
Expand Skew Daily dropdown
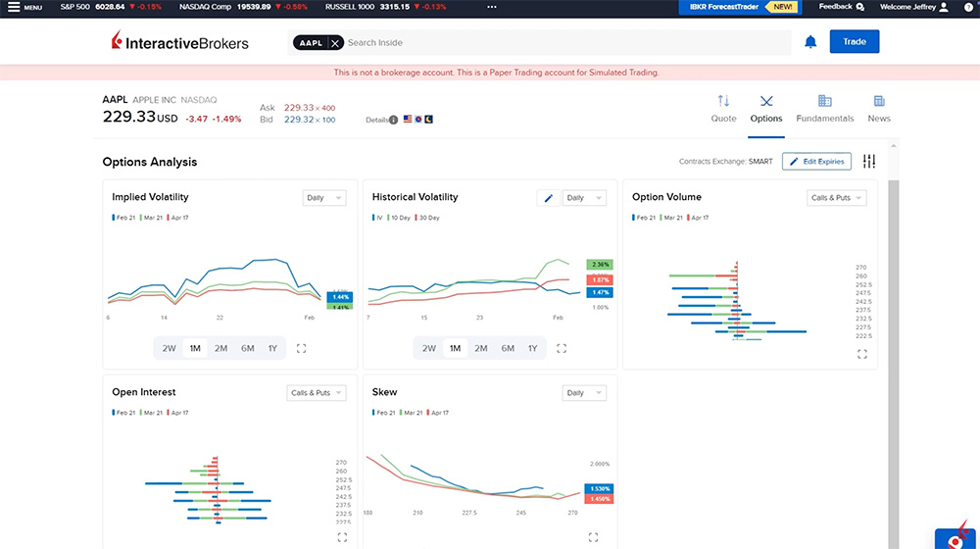[x=584, y=393]
